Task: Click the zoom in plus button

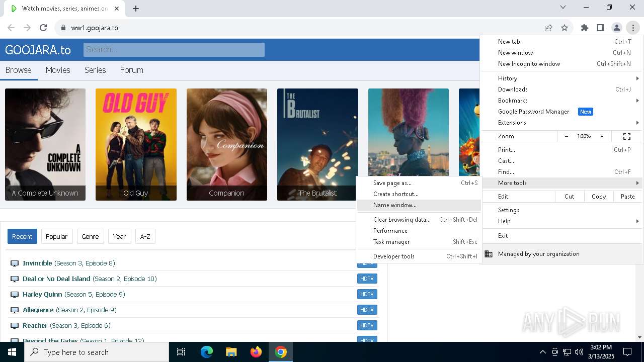Action: (x=602, y=136)
